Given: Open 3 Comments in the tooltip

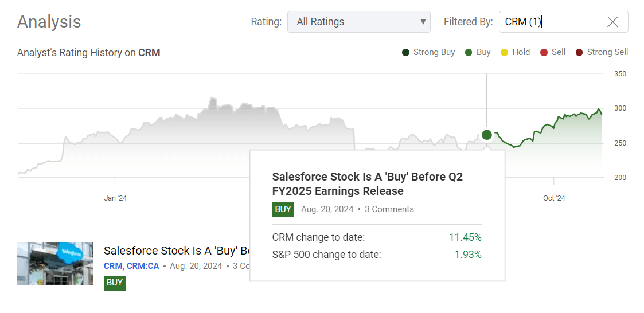Looking at the screenshot, I should tap(389, 209).
